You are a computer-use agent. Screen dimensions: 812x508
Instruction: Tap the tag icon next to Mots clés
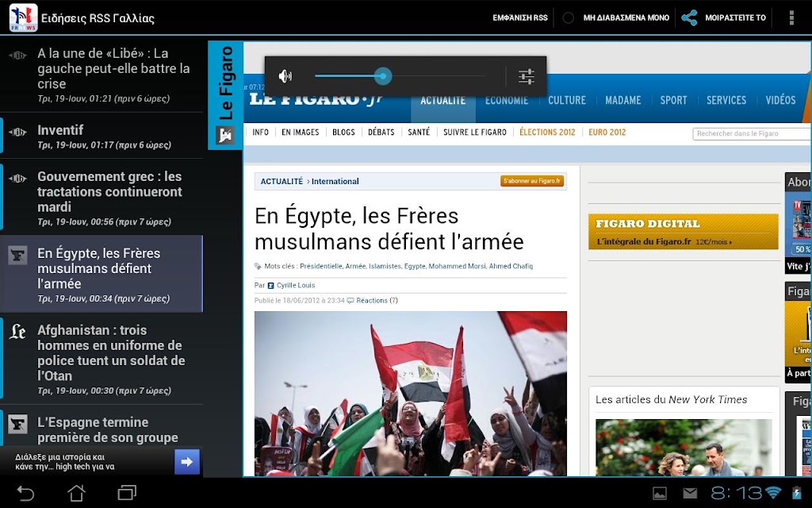[x=258, y=267]
